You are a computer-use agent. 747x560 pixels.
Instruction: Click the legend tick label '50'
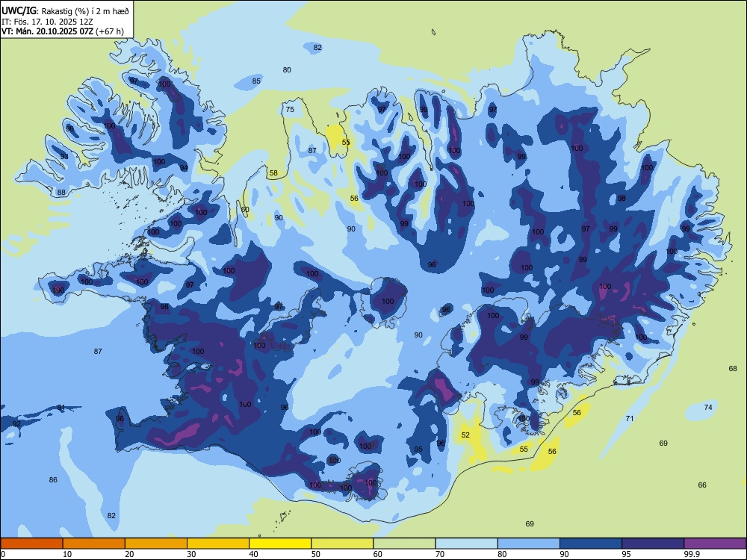[316, 554]
